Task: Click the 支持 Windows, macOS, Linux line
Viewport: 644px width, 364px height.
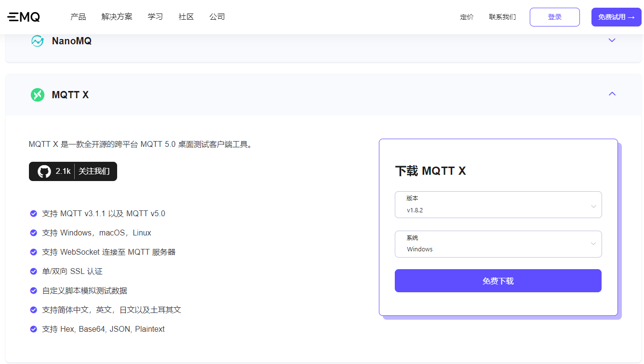Action: 96,233
